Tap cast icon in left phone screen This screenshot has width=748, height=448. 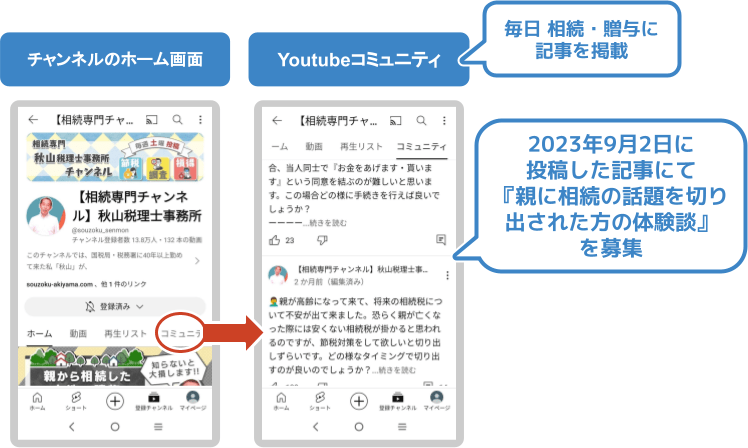point(152,120)
